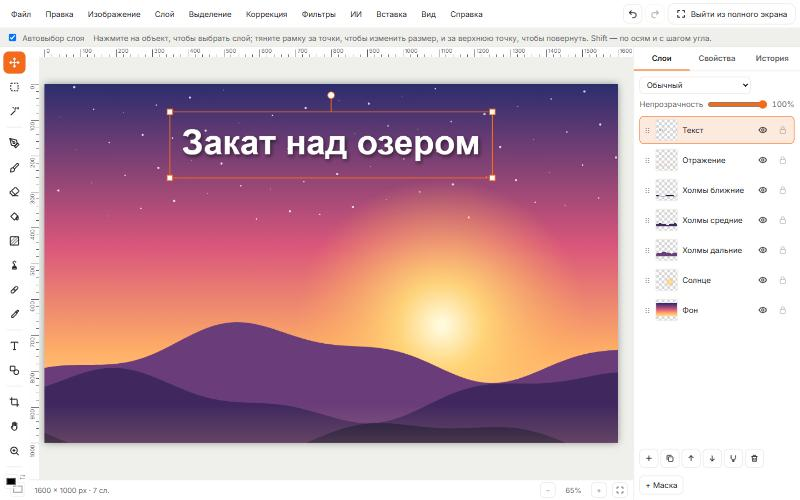
Task: Select the Холмы дальние layer row
Action: pos(716,250)
